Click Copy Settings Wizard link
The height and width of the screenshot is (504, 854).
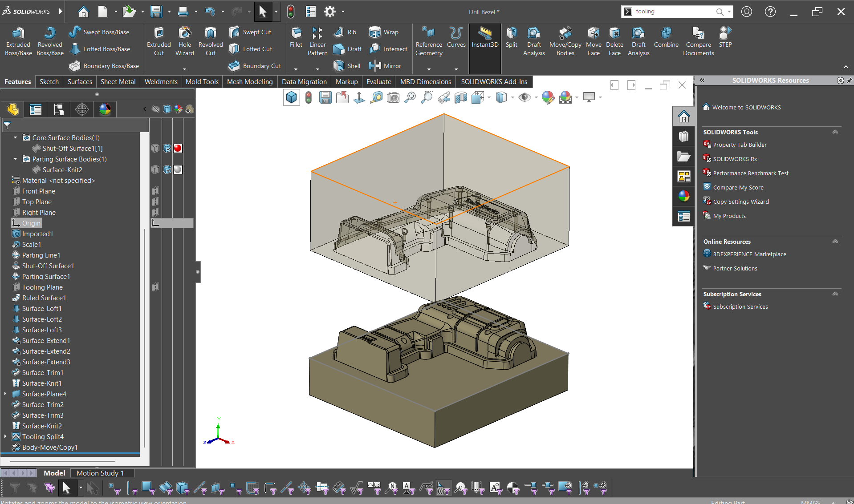tap(741, 202)
